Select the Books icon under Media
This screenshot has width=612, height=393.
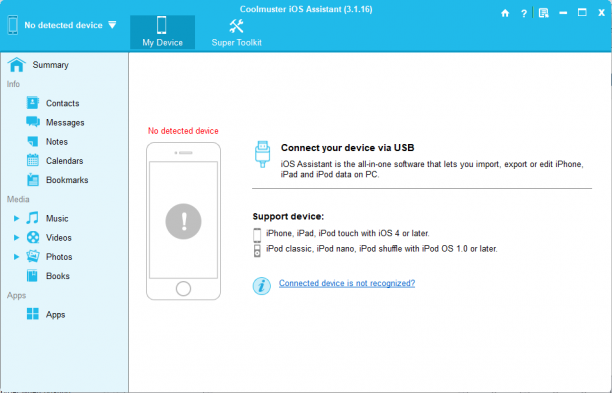[x=32, y=276]
